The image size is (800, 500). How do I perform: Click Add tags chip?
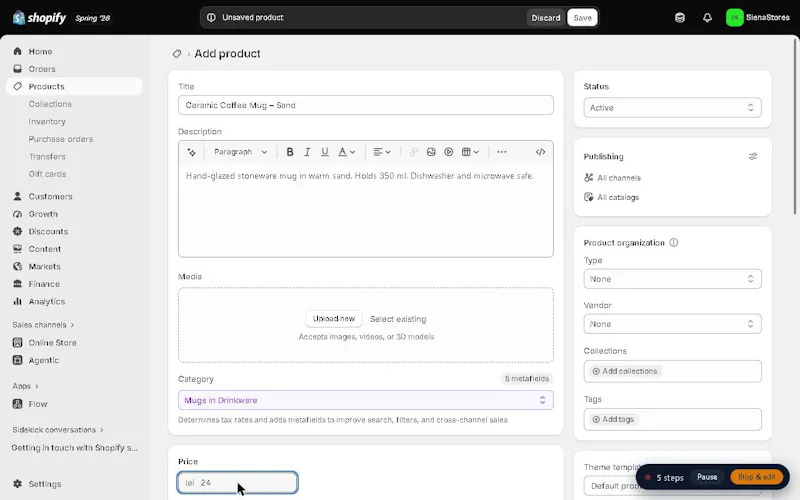pos(613,419)
